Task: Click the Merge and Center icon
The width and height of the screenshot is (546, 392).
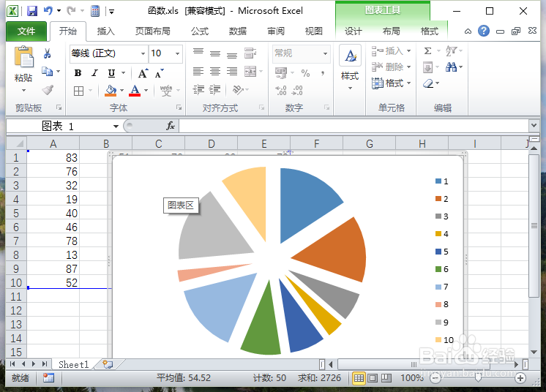Action: pos(250,72)
